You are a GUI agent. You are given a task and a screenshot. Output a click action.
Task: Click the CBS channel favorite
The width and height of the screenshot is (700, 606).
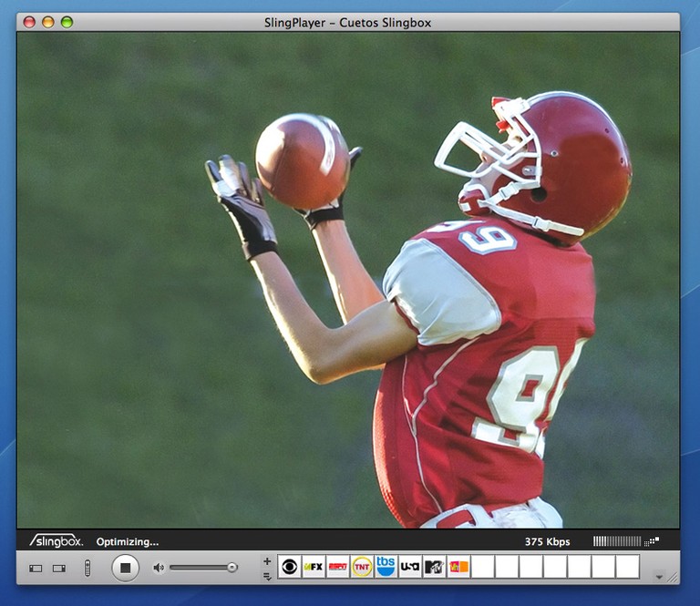click(x=290, y=567)
